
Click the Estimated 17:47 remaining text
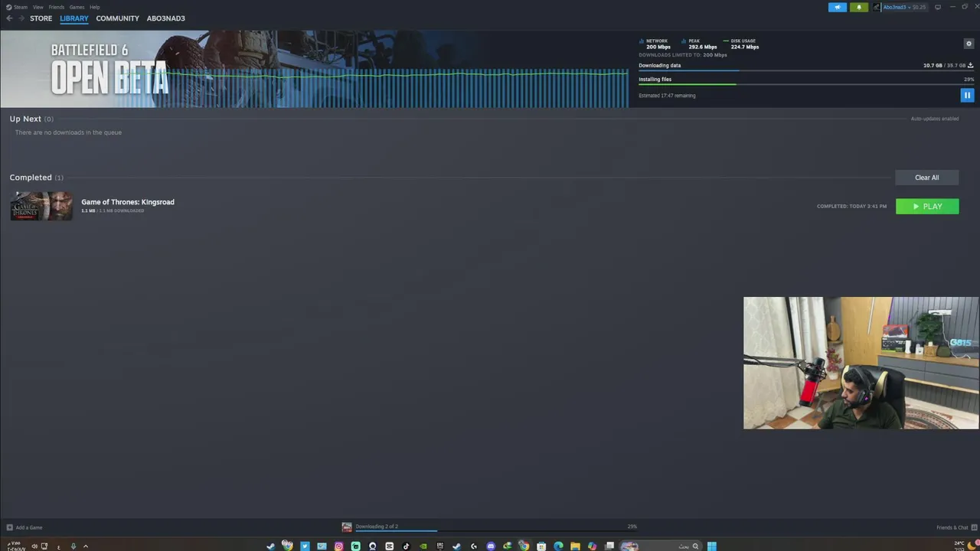pos(667,96)
